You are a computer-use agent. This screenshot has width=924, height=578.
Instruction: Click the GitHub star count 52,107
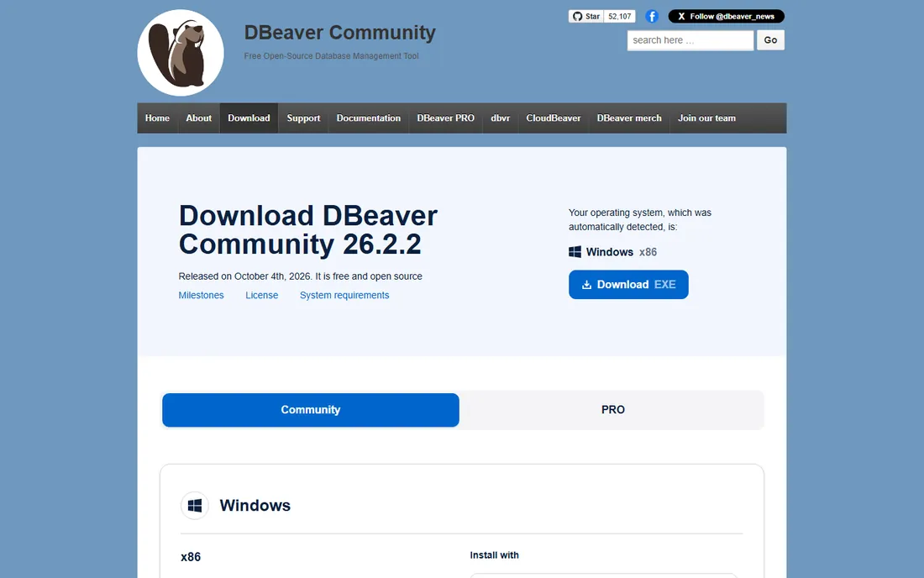[x=619, y=17]
